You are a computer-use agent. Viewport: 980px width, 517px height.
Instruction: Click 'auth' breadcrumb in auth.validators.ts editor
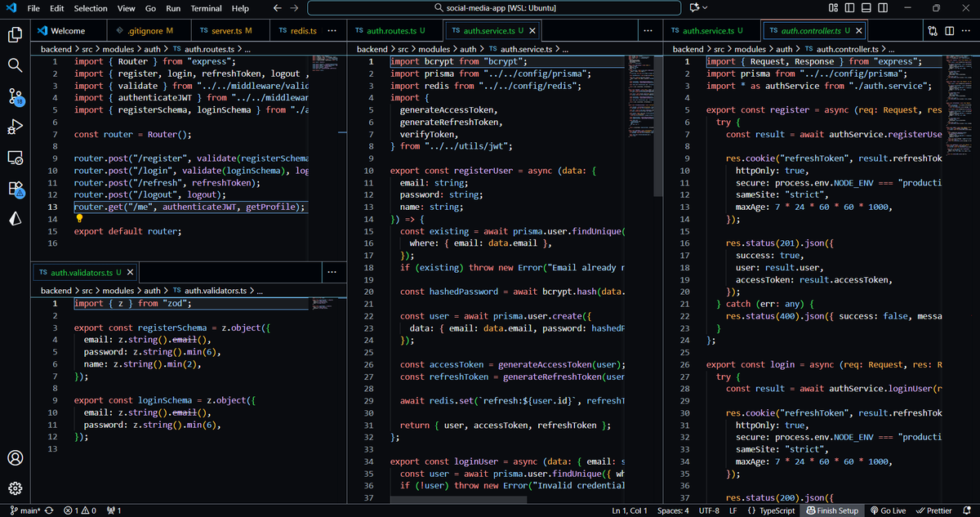(x=152, y=291)
